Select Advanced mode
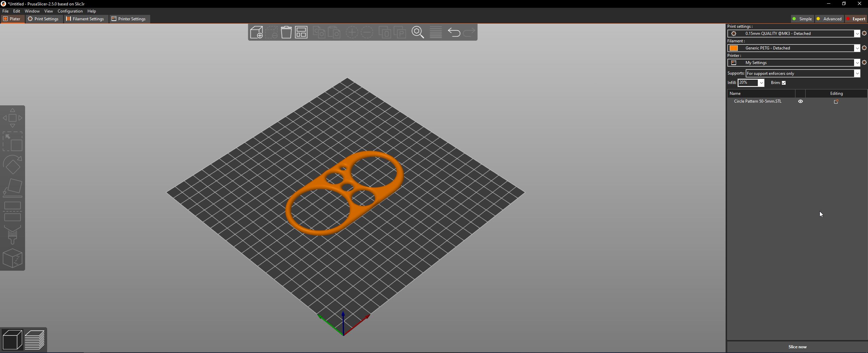The height and width of the screenshot is (353, 868). point(829,19)
